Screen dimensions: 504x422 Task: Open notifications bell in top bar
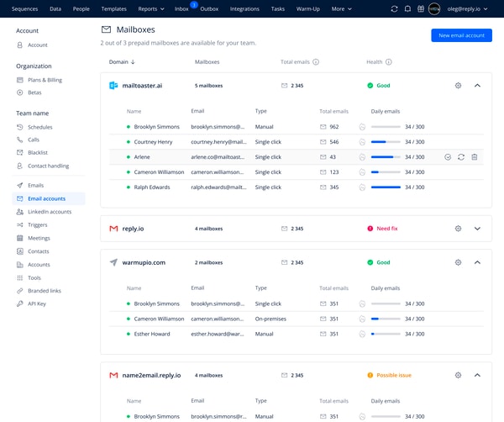click(407, 9)
